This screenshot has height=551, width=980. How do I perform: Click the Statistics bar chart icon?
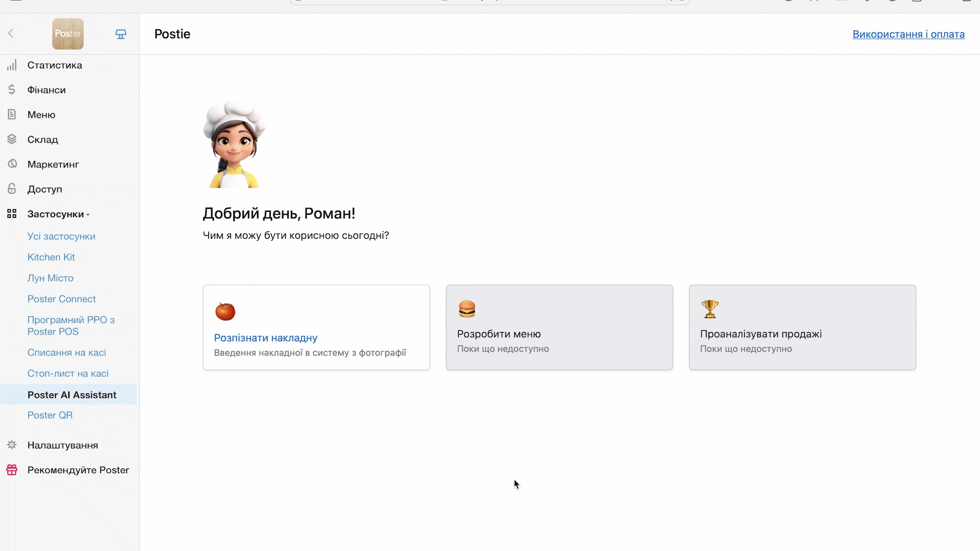(x=12, y=65)
